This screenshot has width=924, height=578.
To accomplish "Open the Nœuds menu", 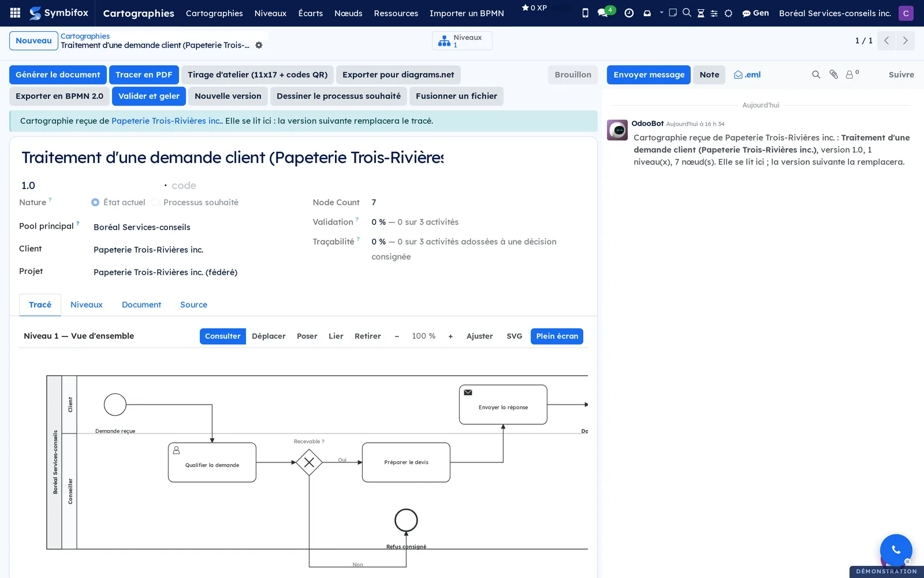I will pyautogui.click(x=348, y=13).
